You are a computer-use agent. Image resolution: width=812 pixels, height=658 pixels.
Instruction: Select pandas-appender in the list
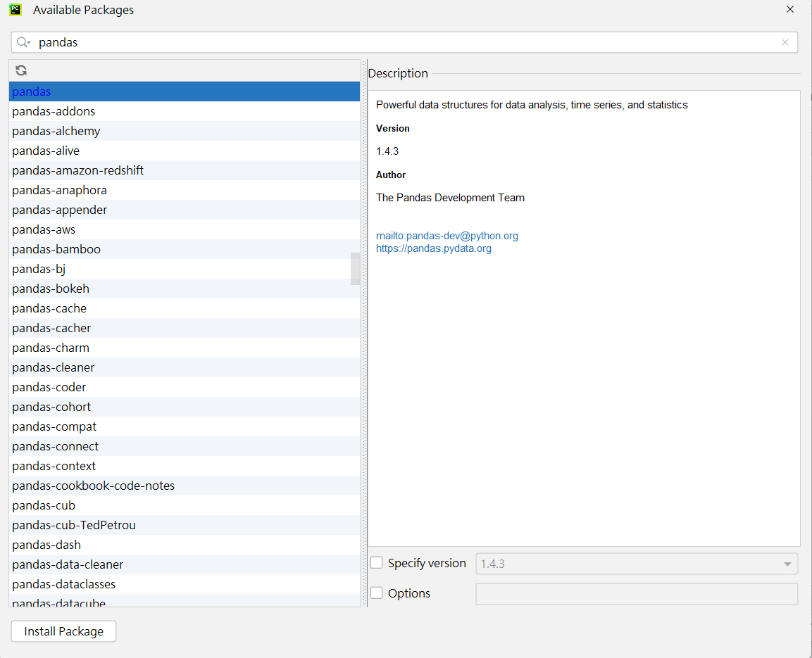(x=185, y=210)
